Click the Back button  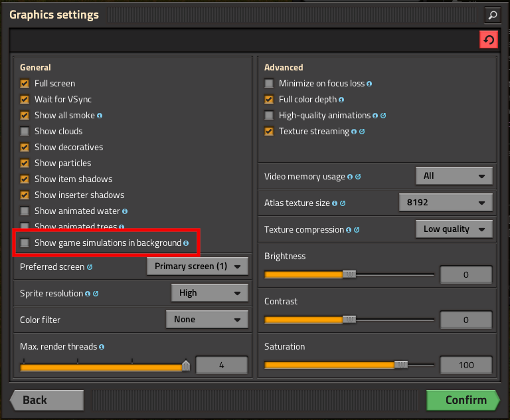tap(47, 400)
